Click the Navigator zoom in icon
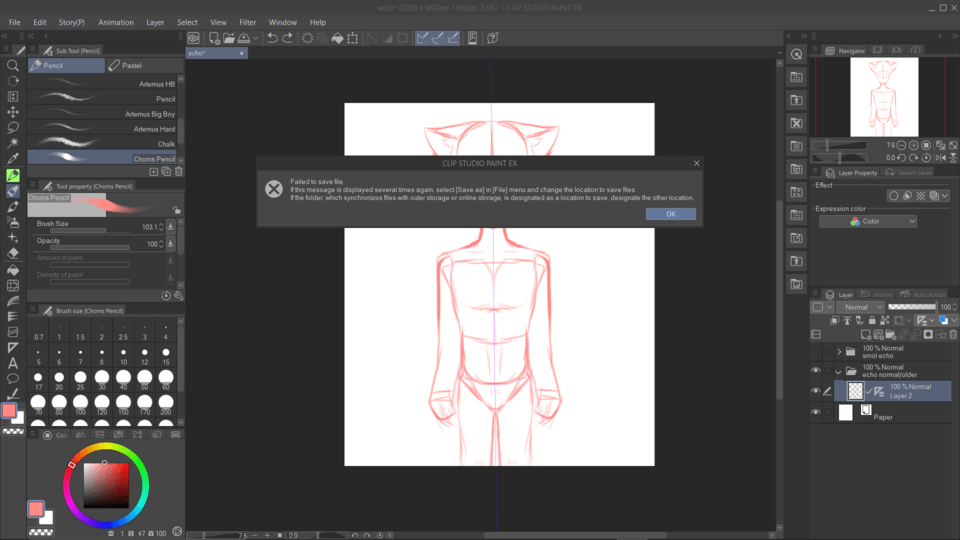The height and width of the screenshot is (540, 960). (913, 145)
